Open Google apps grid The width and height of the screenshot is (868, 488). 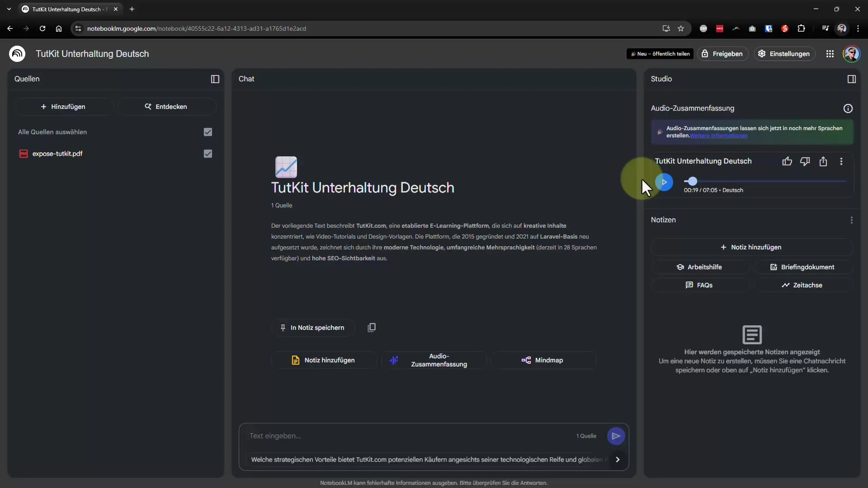[x=830, y=54]
